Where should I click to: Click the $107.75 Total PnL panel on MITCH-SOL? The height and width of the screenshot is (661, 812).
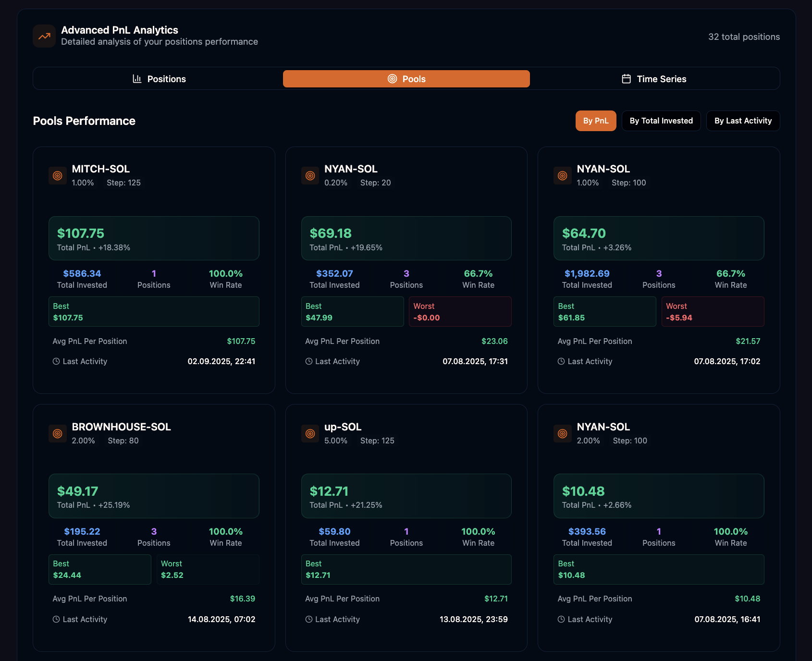tap(154, 238)
